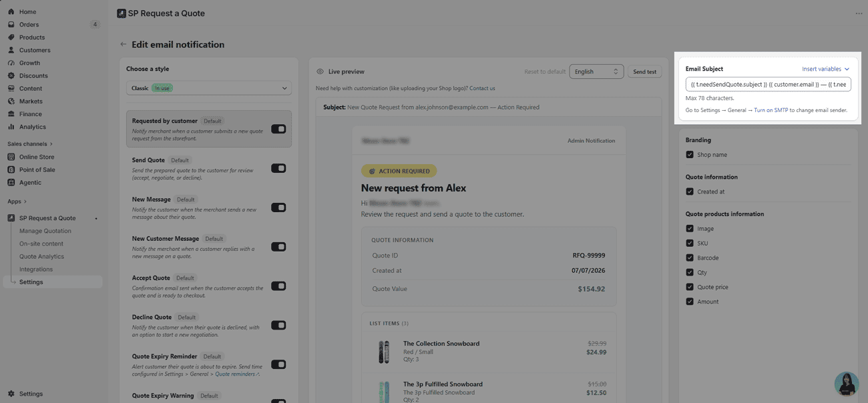The width and height of the screenshot is (868, 403).
Task: Follow the Turn on SMTP link
Action: 771,110
